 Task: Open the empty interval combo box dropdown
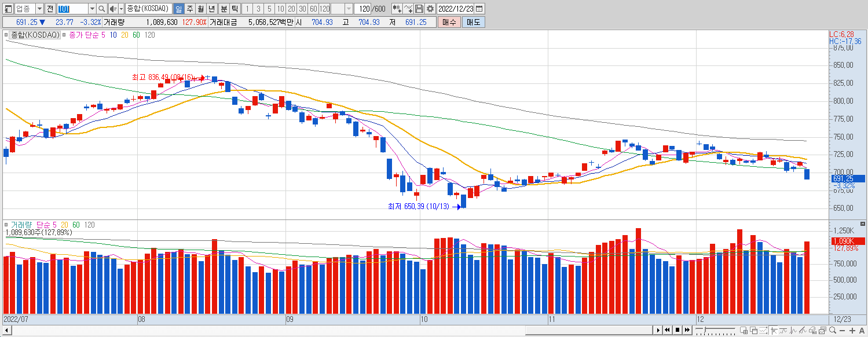pos(349,9)
